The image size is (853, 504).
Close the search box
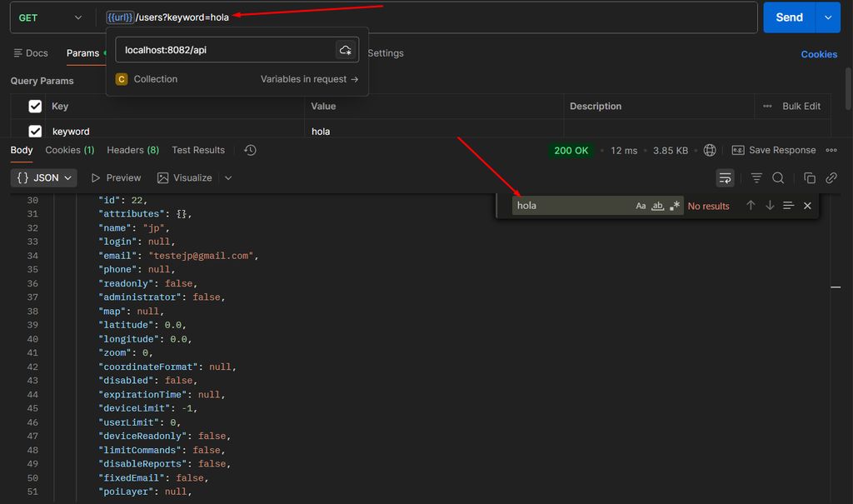pyautogui.click(x=807, y=206)
